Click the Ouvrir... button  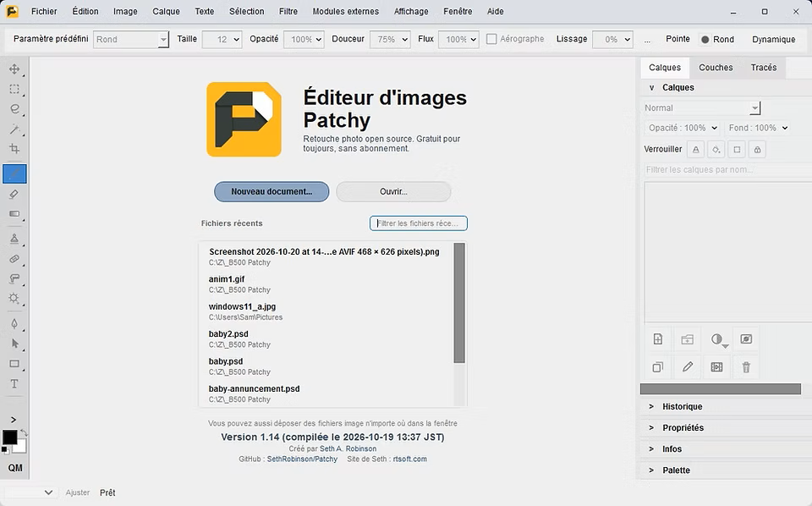pos(393,191)
